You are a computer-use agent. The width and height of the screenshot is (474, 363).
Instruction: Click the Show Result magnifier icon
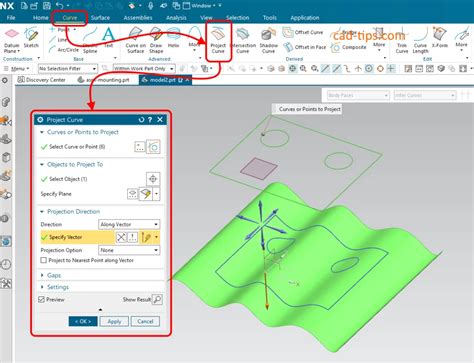pos(157,299)
